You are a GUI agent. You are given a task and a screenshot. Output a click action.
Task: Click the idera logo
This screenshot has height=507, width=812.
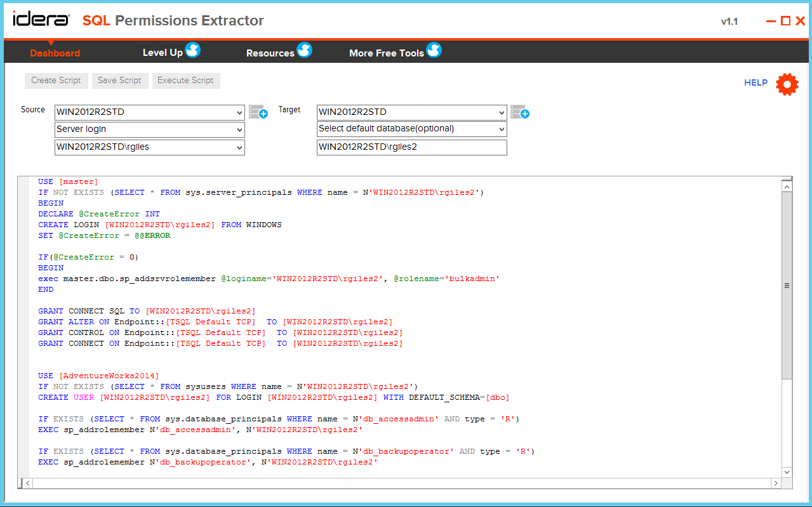(41, 20)
